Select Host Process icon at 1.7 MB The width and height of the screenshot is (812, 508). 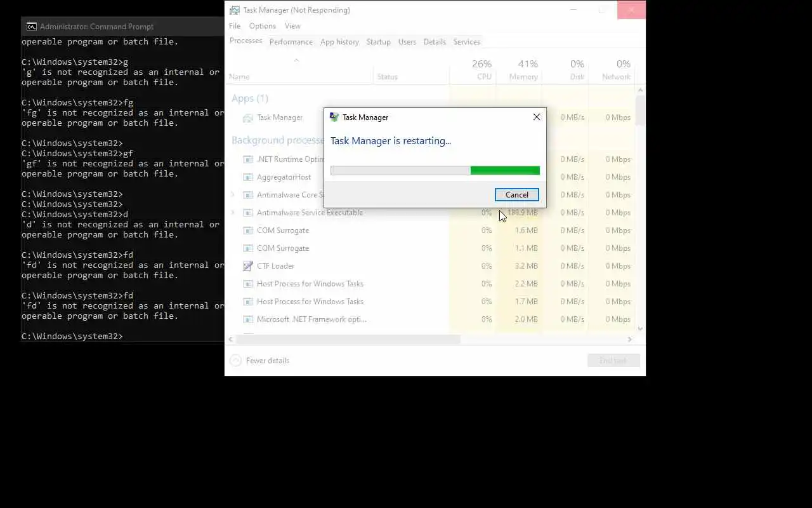tap(248, 302)
